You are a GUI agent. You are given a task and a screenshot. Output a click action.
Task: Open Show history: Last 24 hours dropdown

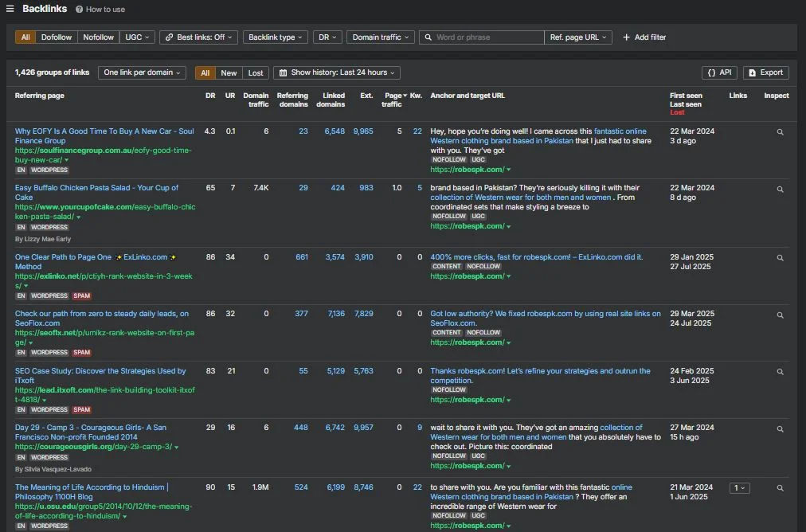tap(337, 72)
